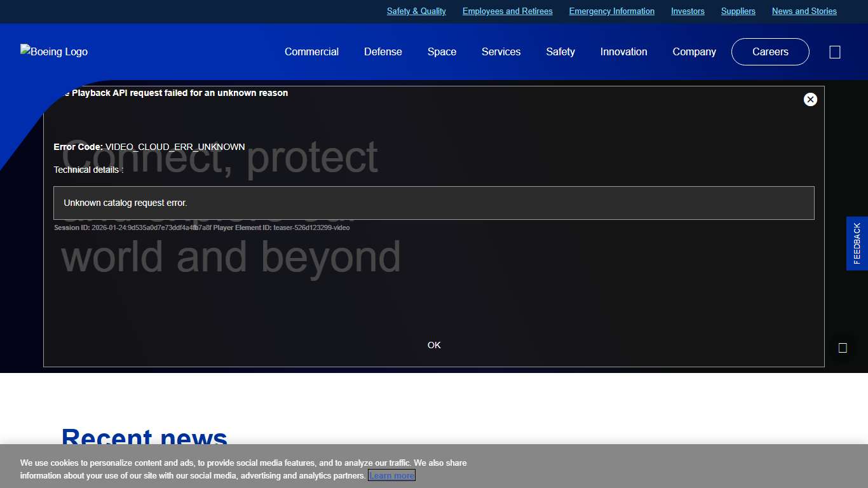Open the FEEDBACK sidebar tab

(857, 243)
